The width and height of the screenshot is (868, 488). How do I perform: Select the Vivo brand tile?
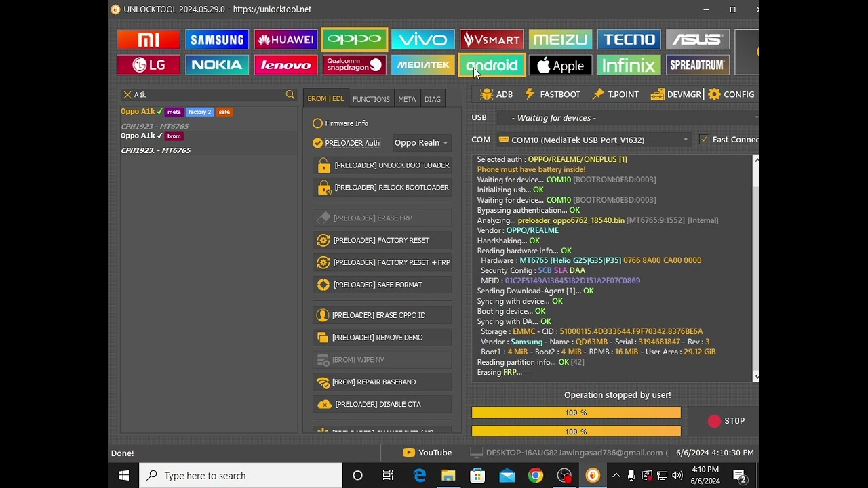(x=423, y=39)
